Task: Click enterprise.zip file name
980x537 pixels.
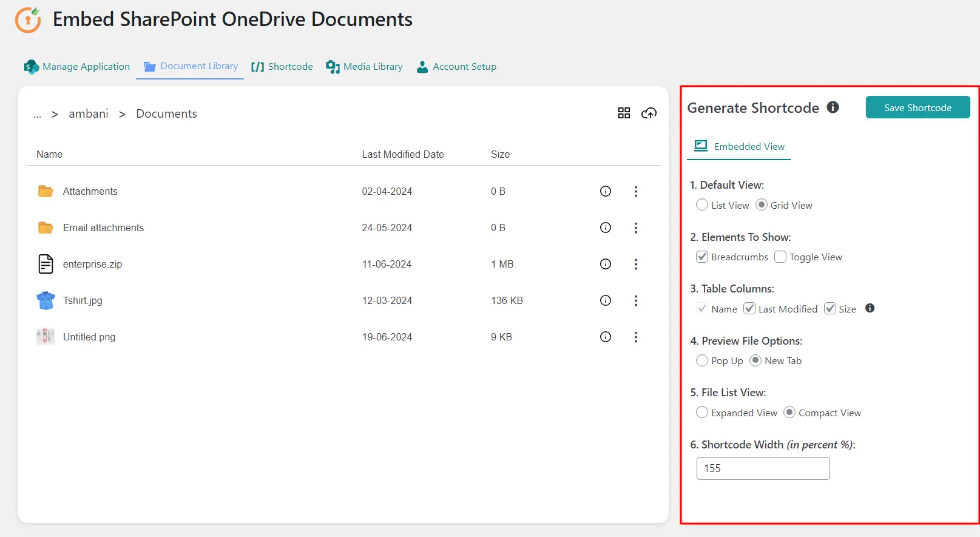Action: [92, 264]
